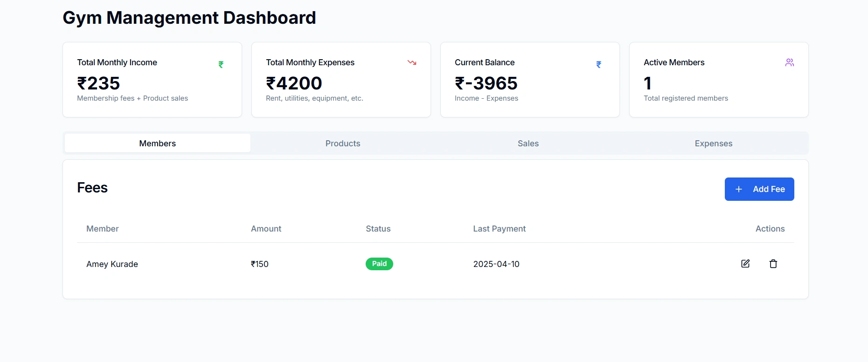
Task: Delete Amey Kurade's fee entry
Action: point(773,264)
